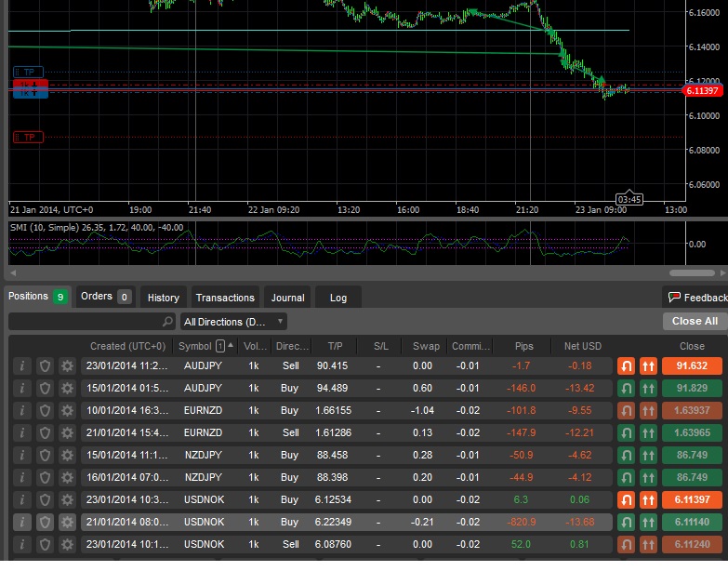This screenshot has height=571, width=728.
Task: Click left scroll arrow under the chart
Action: coord(13,273)
